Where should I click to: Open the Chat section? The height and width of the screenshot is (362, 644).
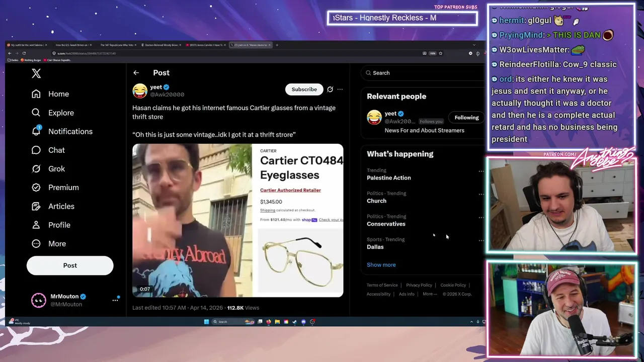pyautogui.click(x=48, y=150)
